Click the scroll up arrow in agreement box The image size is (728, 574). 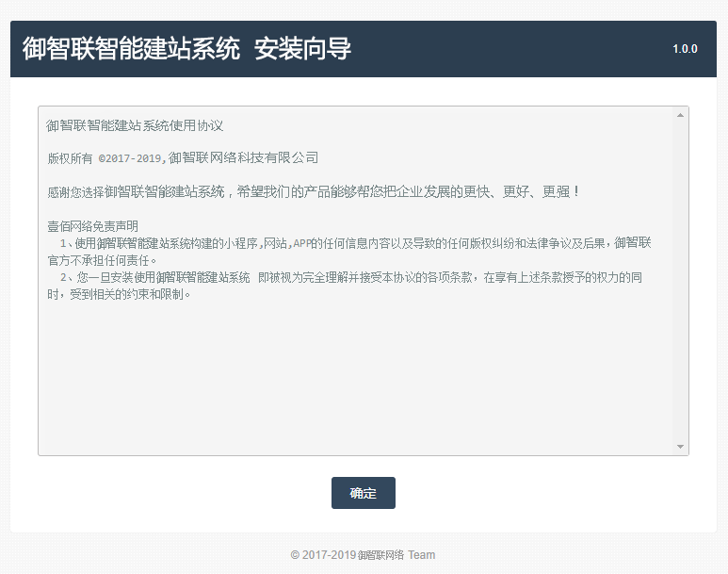[680, 115]
